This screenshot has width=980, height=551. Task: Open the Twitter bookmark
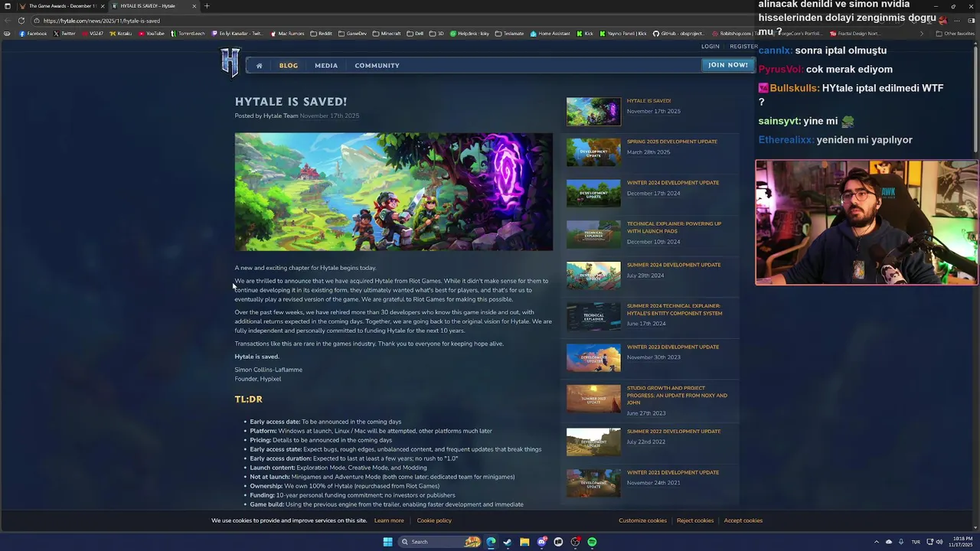64,34
